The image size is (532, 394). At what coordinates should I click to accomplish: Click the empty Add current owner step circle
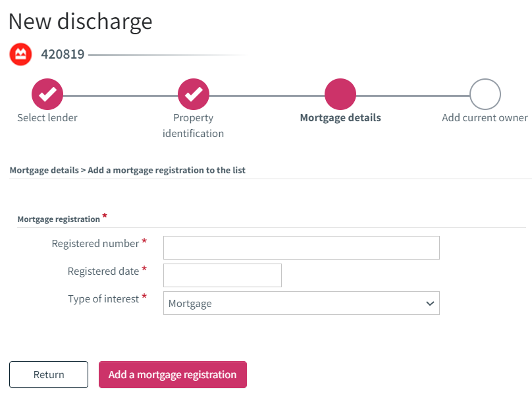tap(485, 94)
